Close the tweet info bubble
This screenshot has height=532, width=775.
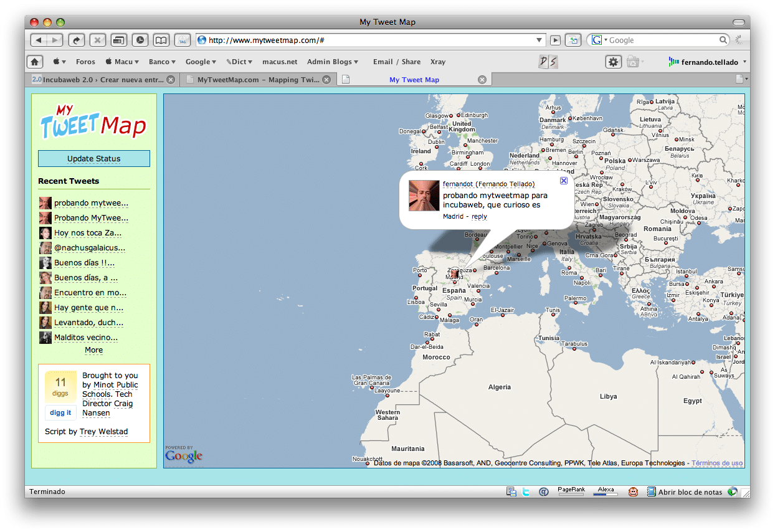[x=564, y=181]
